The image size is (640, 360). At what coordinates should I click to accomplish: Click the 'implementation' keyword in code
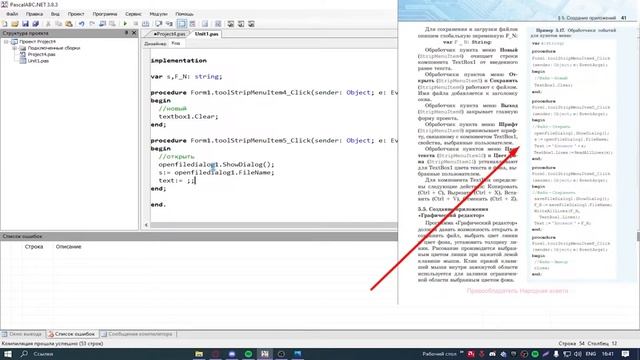coord(178,60)
